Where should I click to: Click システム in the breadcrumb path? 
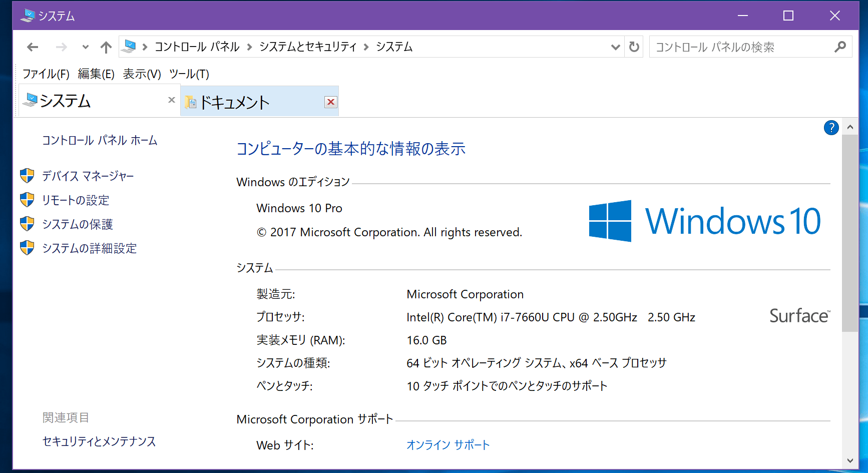pos(394,47)
